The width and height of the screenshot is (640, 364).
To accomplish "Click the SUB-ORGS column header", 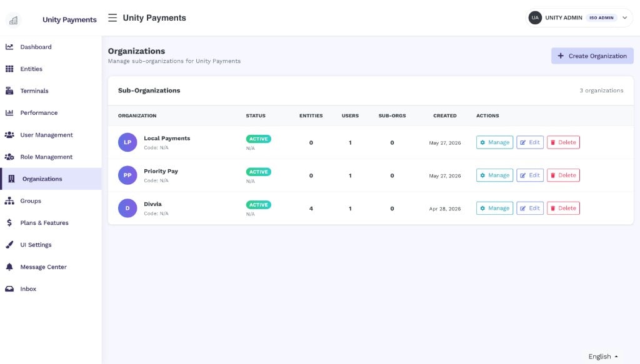I will (392, 116).
